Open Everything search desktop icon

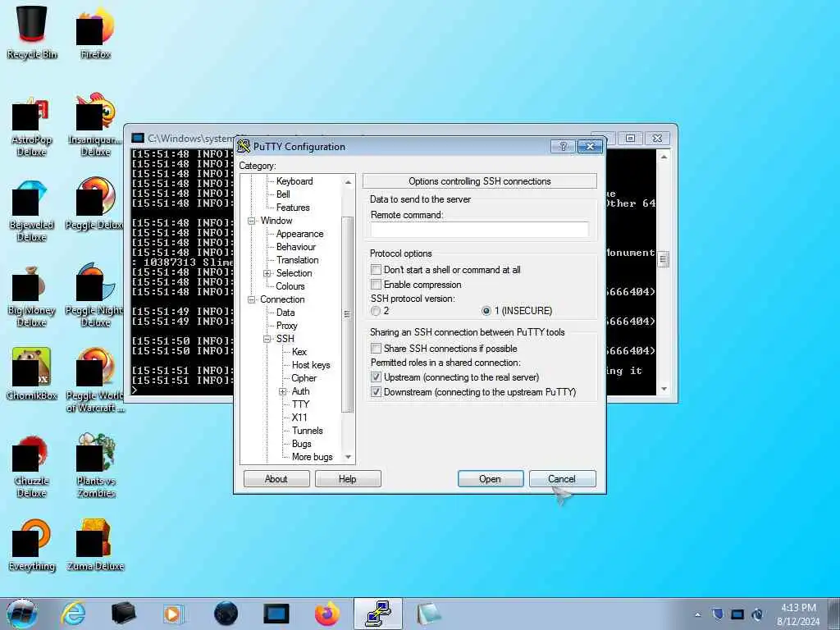coord(32,546)
